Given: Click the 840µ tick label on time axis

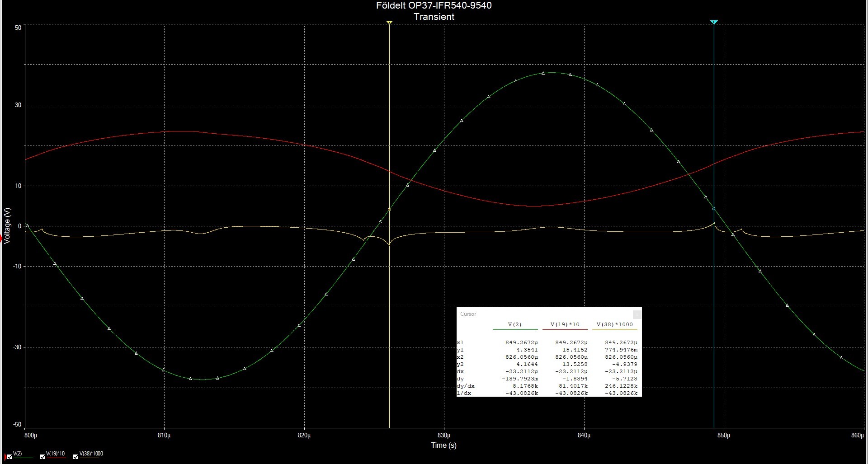Looking at the screenshot, I should point(584,436).
